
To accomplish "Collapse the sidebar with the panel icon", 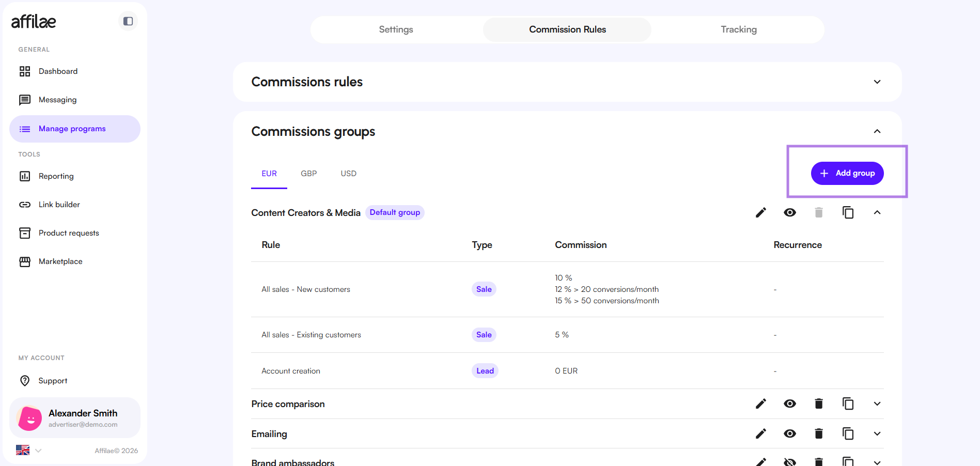I will pos(128,21).
